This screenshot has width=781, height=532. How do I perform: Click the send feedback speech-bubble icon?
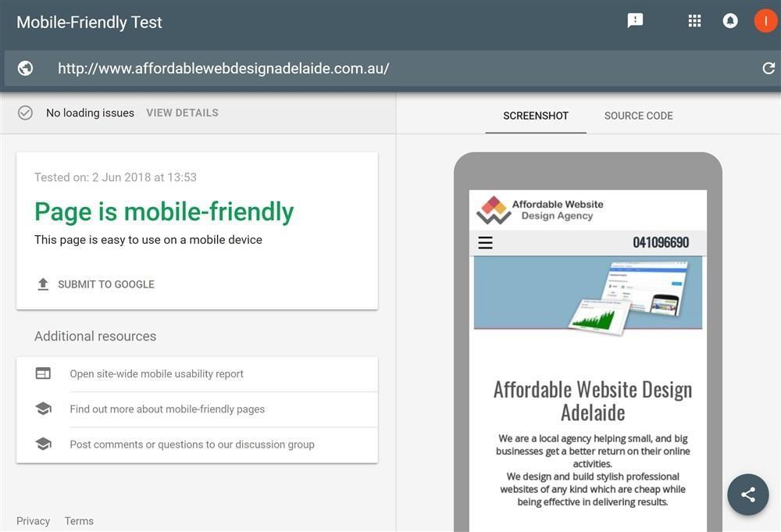point(635,21)
